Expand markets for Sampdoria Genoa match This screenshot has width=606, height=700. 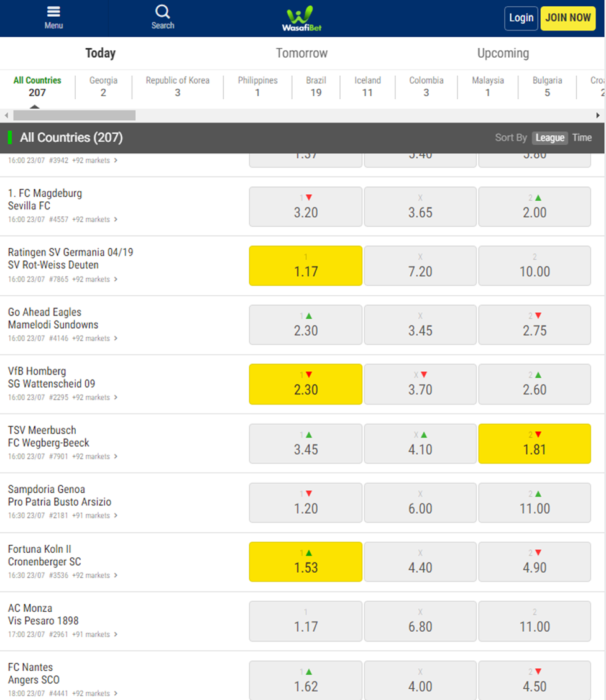point(94,516)
